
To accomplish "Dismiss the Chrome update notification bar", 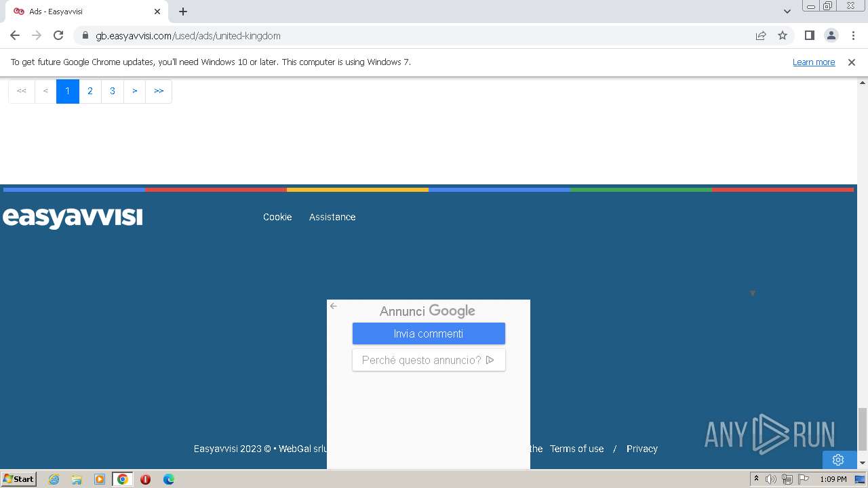I will click(x=852, y=62).
